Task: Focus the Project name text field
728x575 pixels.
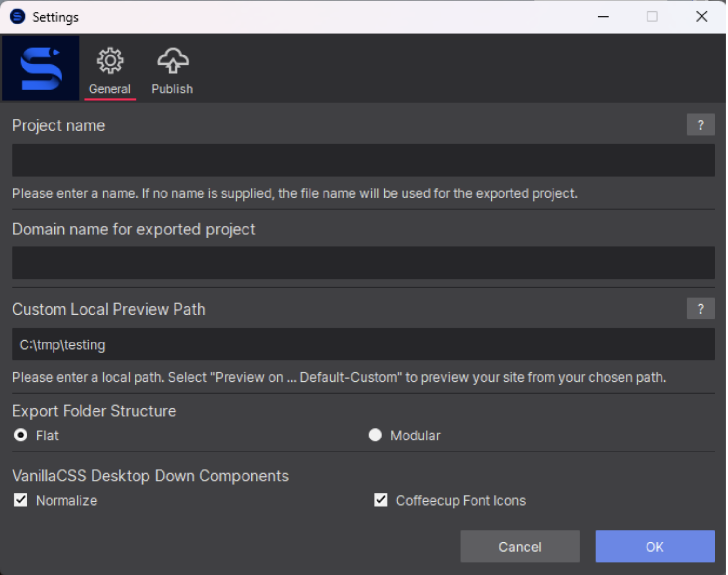Action: (x=363, y=160)
